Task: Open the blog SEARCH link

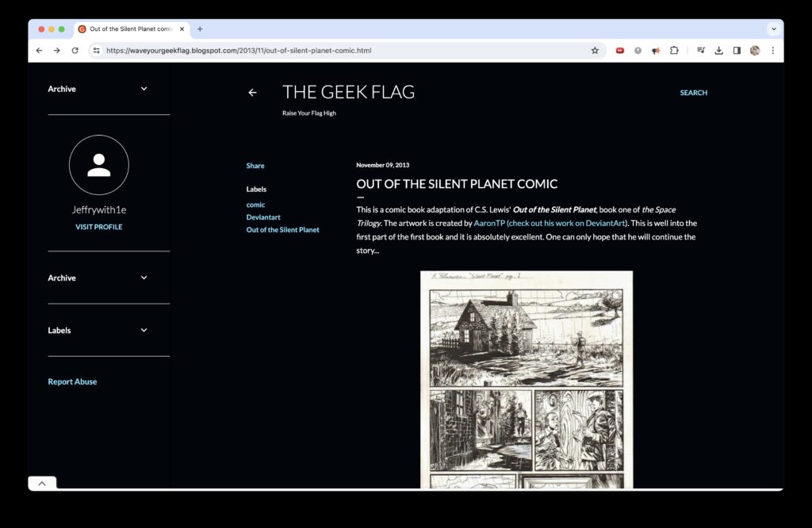Action: (693, 93)
